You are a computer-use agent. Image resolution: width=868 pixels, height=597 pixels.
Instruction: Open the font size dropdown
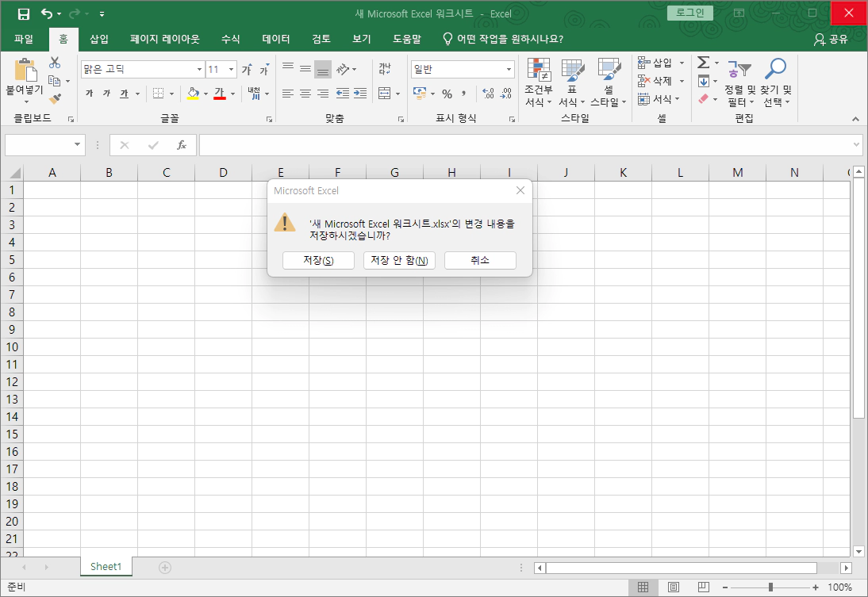(x=232, y=69)
